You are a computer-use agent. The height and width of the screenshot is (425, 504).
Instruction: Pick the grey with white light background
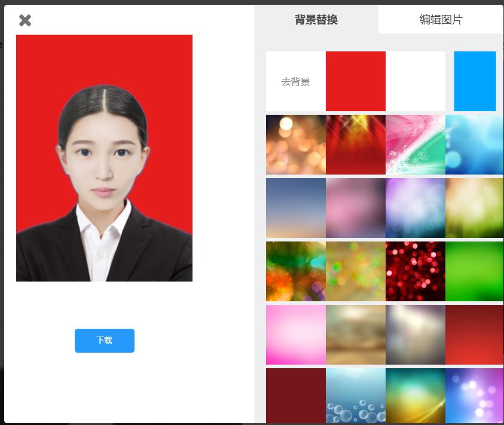point(416,335)
